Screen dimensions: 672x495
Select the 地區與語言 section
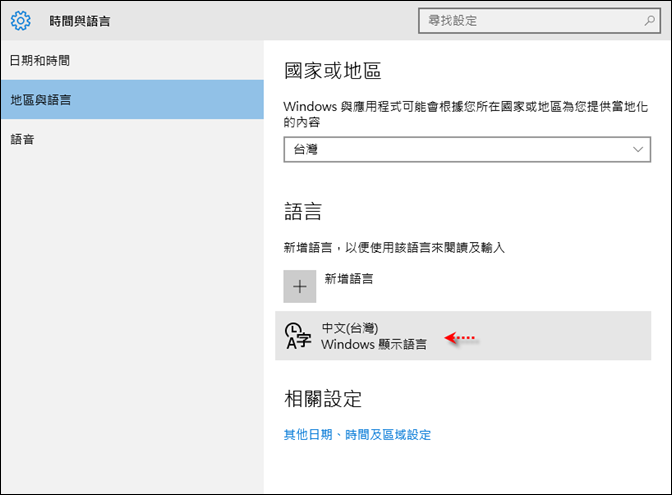pyautogui.click(x=132, y=99)
